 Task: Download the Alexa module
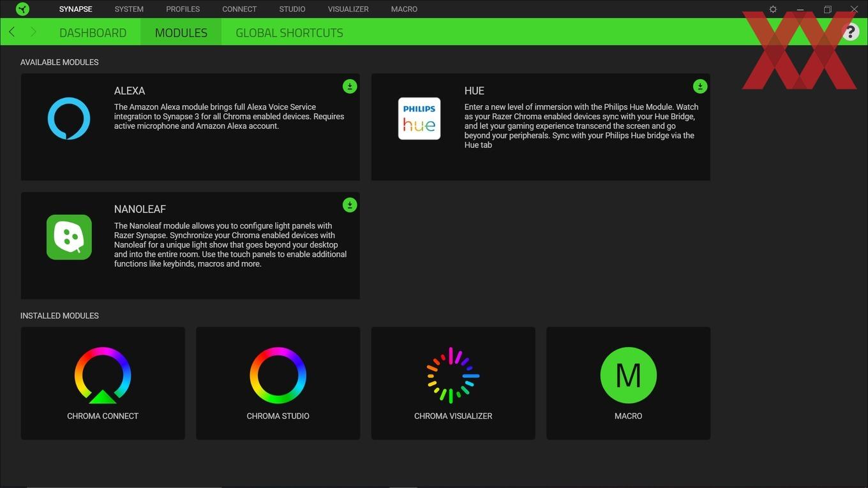(x=350, y=86)
